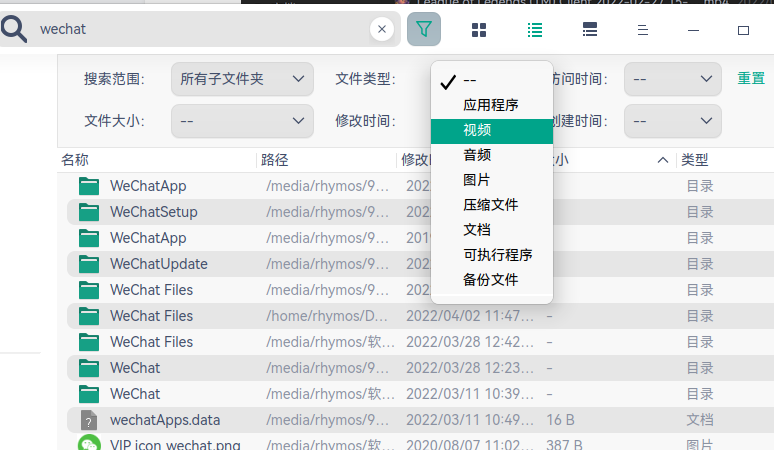Click the size column sort arrow
Screen dimensions: 774x450
(663, 160)
